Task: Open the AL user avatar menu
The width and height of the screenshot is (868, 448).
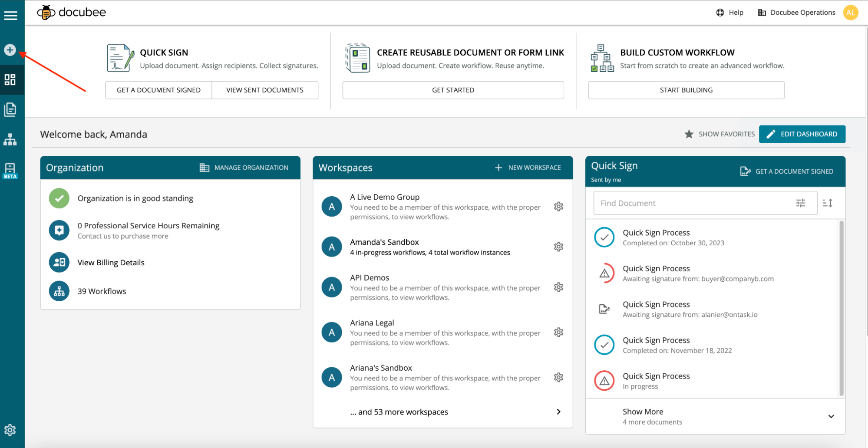Action: click(851, 13)
